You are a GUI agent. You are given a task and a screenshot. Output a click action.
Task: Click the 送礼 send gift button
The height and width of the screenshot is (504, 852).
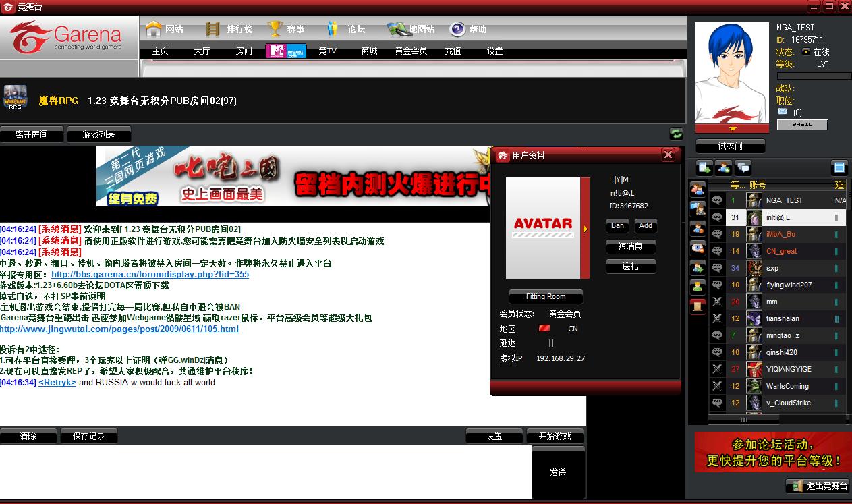tap(631, 267)
